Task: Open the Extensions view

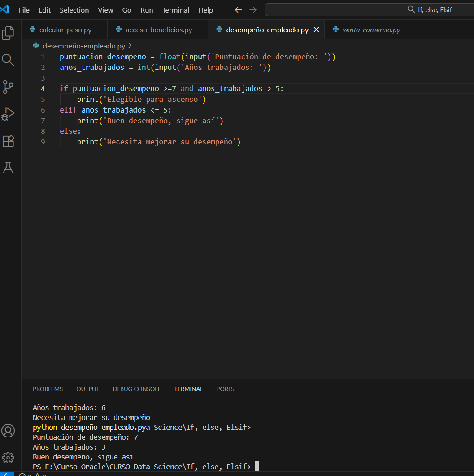Action: (8, 141)
